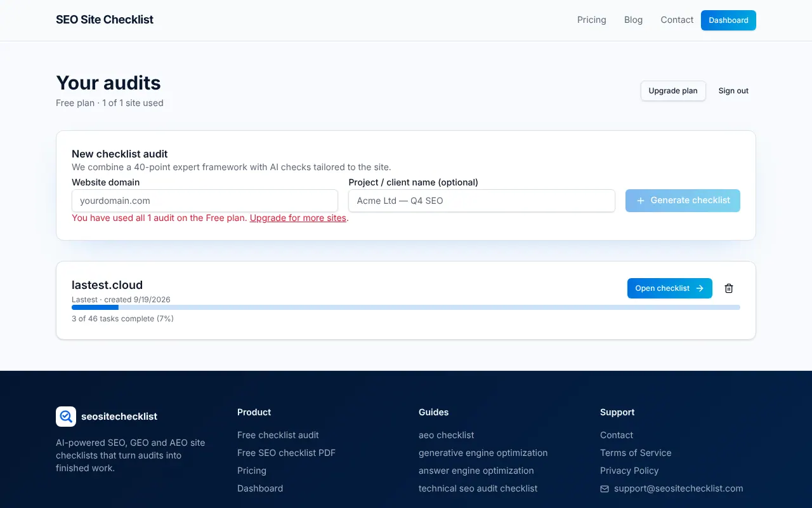
Task: Open Free checklist audit footer link
Action: coord(278,435)
